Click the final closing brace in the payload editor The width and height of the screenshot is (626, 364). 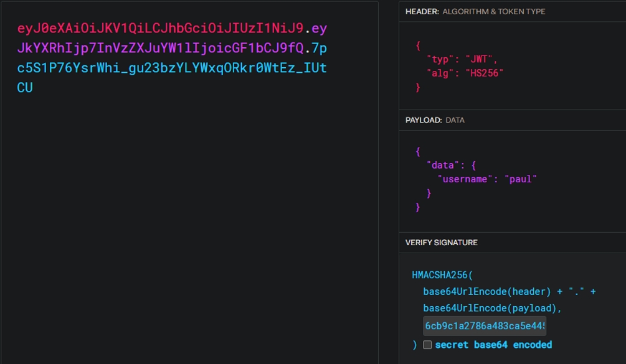(x=418, y=207)
